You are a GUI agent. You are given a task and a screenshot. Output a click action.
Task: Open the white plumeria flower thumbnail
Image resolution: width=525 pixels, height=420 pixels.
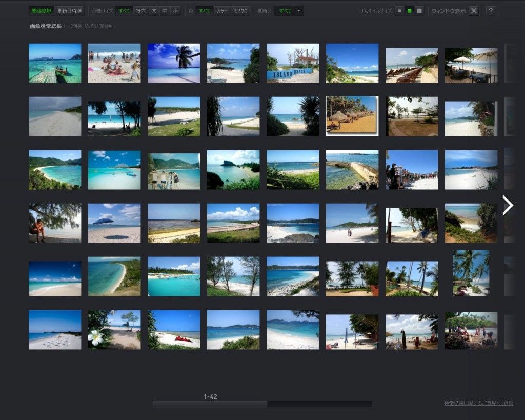point(114,330)
